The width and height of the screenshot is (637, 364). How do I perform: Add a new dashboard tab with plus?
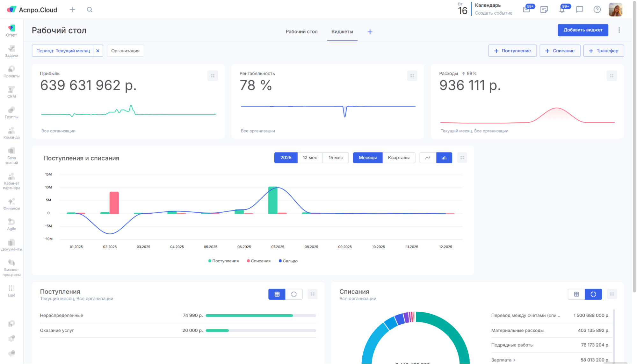370,32
